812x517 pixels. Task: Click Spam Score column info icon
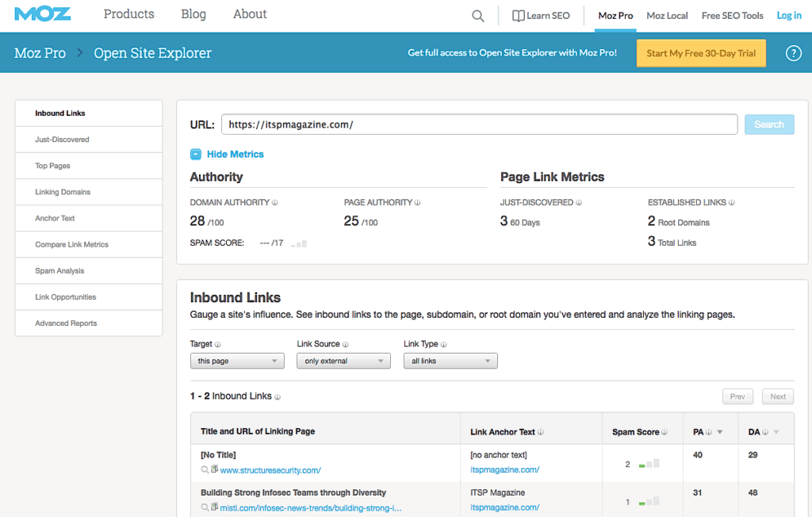point(665,432)
